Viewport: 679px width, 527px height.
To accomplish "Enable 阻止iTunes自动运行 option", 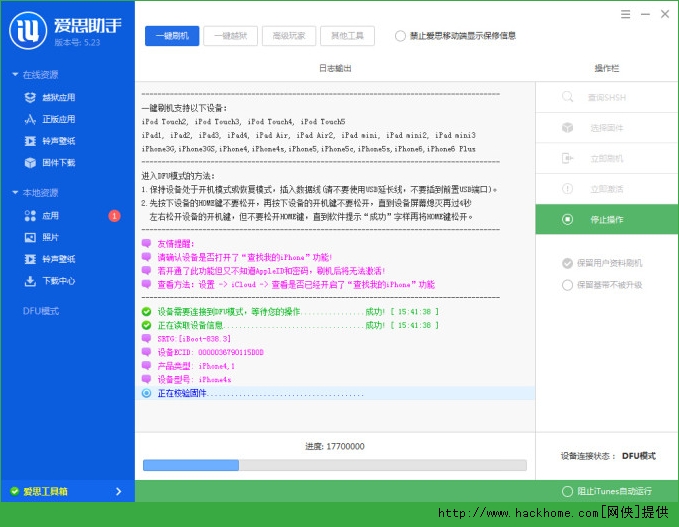I will point(568,491).
